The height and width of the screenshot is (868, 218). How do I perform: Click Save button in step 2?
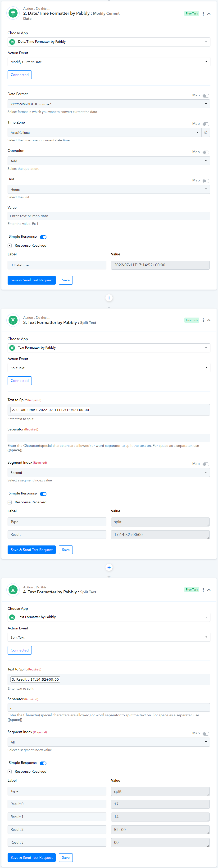66,280
